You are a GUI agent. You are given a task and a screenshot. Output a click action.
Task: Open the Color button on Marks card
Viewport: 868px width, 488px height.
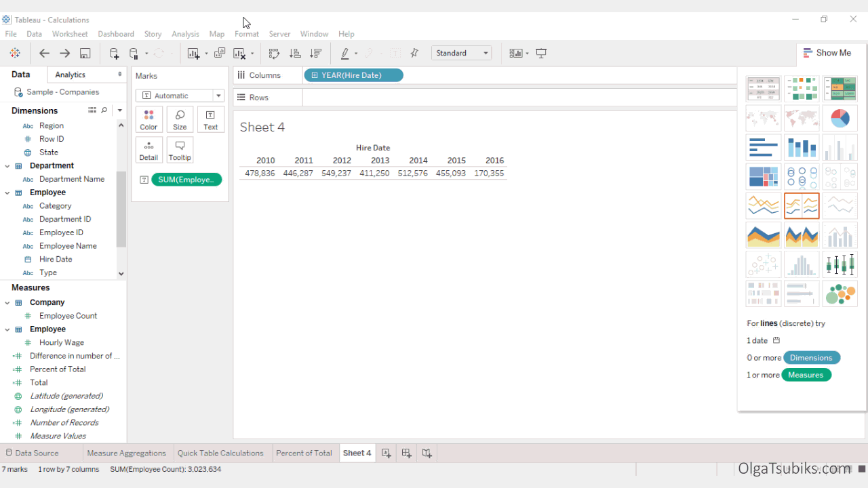149,119
